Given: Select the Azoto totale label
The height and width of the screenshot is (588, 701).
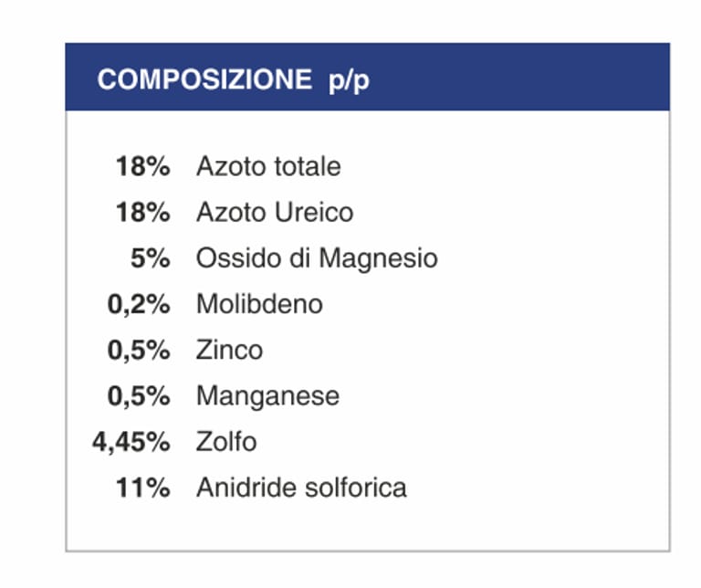Looking at the screenshot, I should (x=268, y=167).
